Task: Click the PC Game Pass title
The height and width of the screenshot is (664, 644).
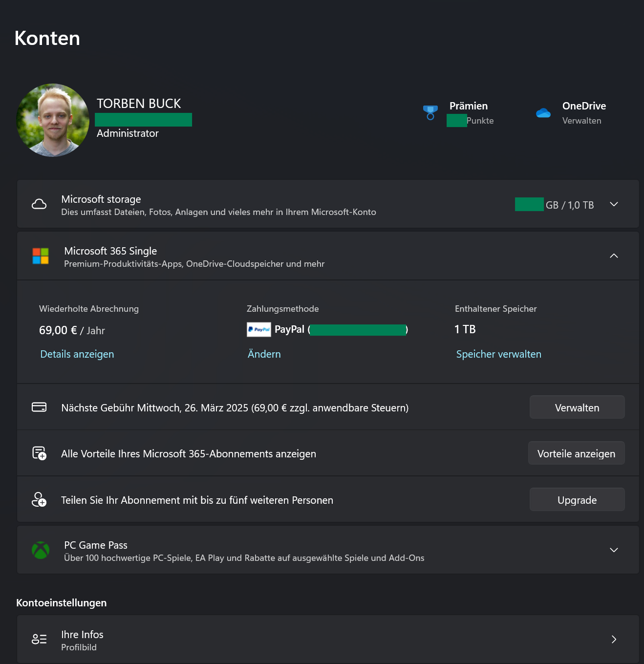Action: tap(96, 545)
